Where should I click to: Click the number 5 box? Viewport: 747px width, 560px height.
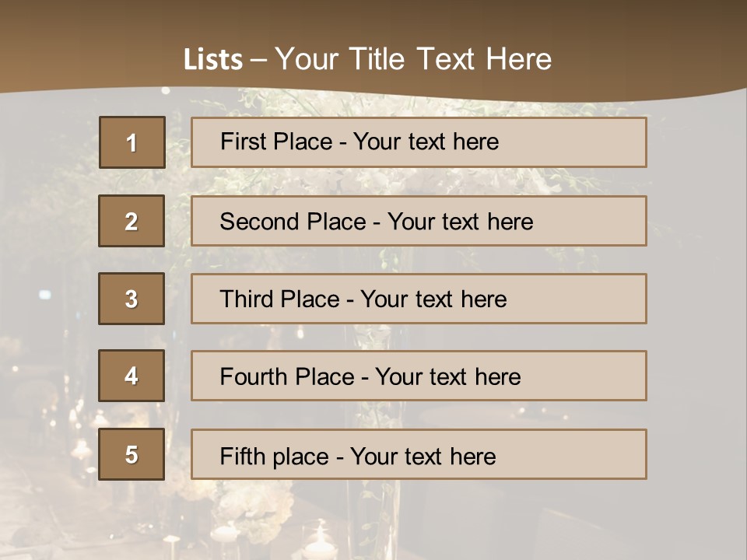tap(132, 454)
